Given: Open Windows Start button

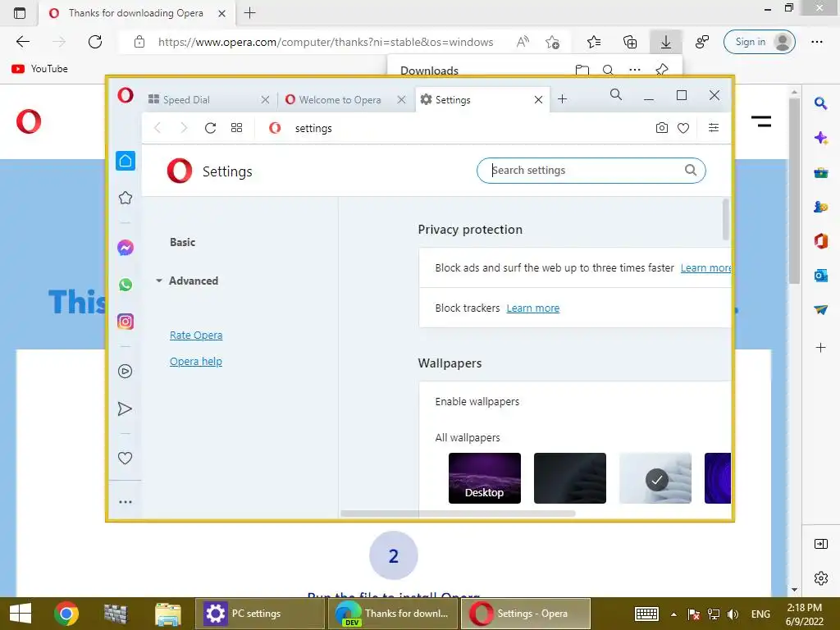Looking at the screenshot, I should coord(21,614).
